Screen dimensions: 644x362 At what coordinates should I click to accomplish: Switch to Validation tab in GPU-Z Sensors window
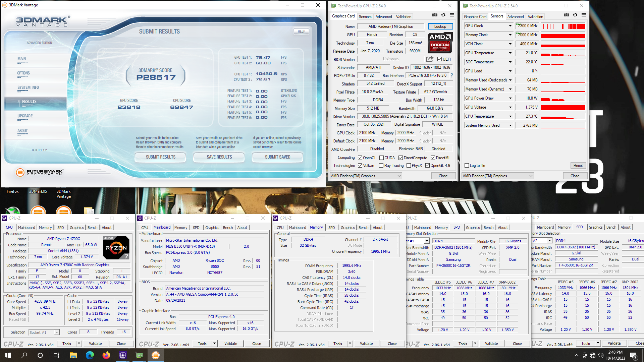(x=535, y=17)
